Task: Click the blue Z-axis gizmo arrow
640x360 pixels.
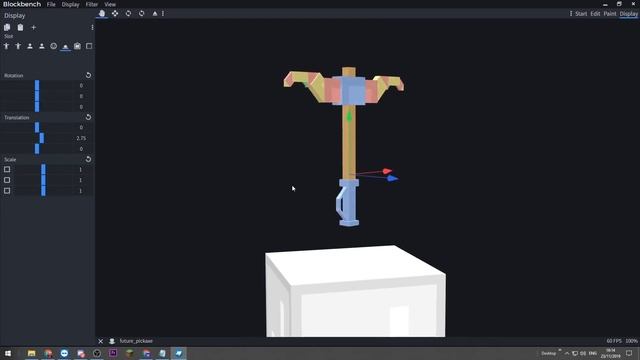Action: [392, 178]
